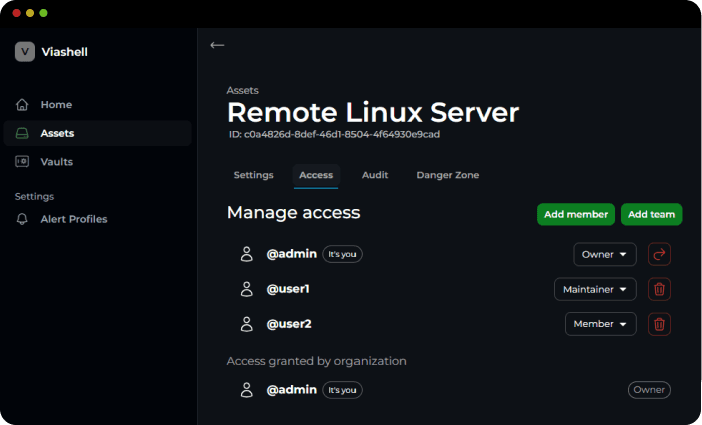Remove @user2 using trash icon
Image resolution: width=702 pixels, height=425 pixels.
pyautogui.click(x=659, y=324)
